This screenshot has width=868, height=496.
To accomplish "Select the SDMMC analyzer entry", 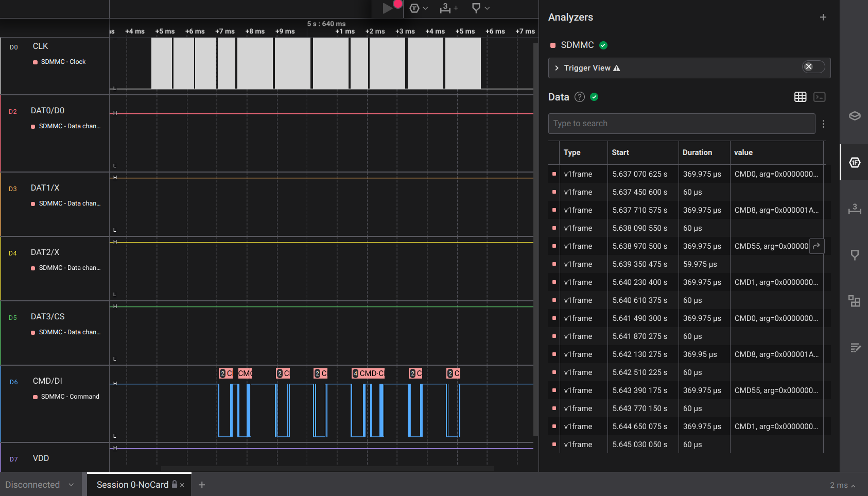I will [577, 45].
